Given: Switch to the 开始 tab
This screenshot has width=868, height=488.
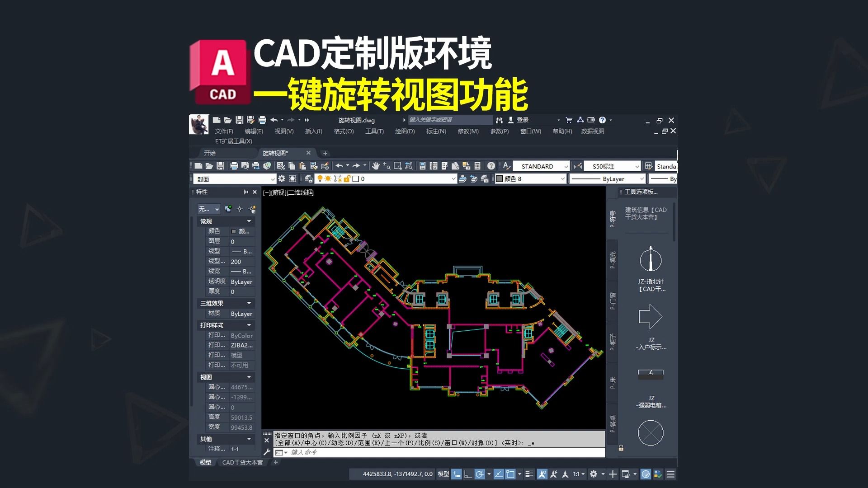Looking at the screenshot, I should coord(210,153).
